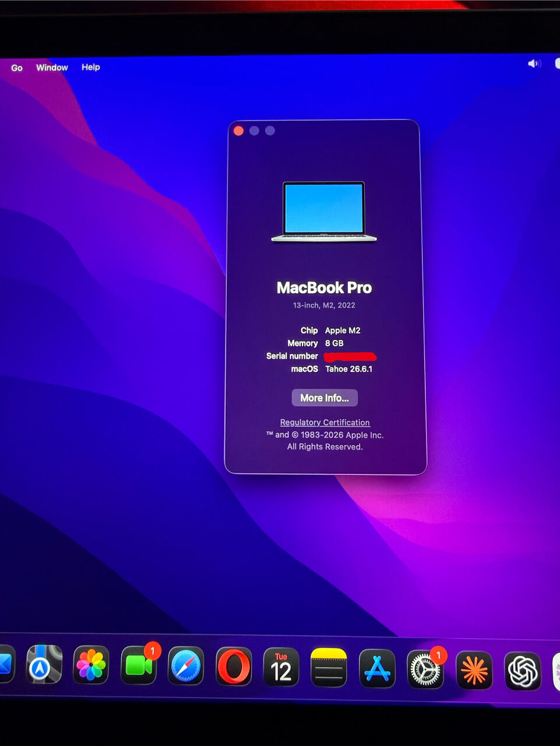Open the Go menu
This screenshot has height=746, width=560.
coord(17,68)
